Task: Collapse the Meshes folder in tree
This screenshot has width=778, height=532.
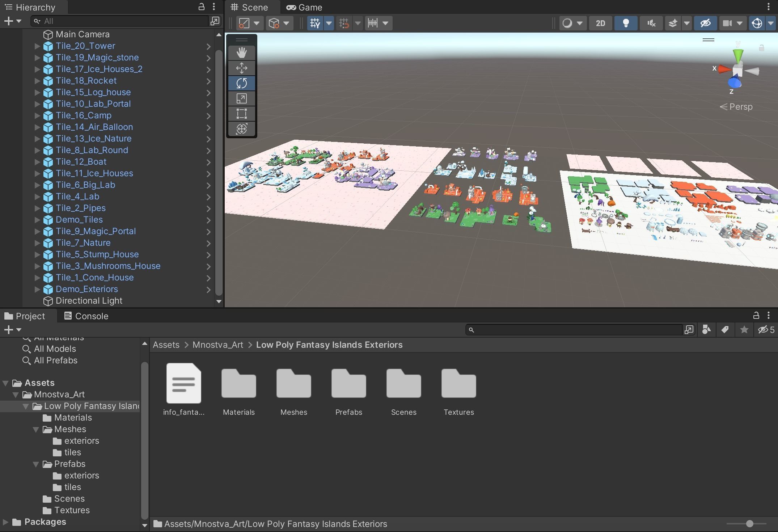Action: click(x=36, y=429)
